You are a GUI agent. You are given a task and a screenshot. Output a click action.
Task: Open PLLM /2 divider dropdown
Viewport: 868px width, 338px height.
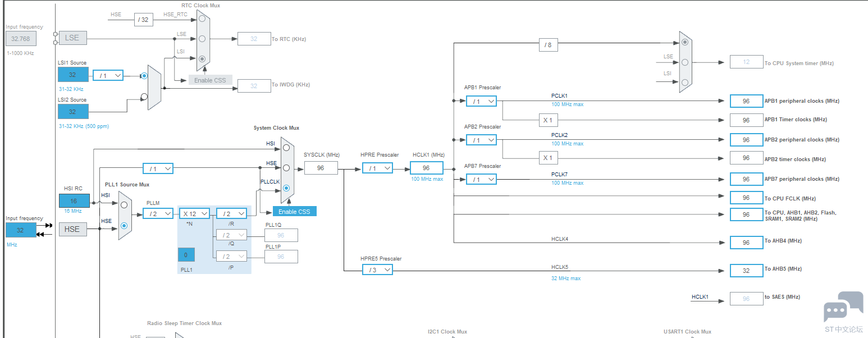(158, 213)
